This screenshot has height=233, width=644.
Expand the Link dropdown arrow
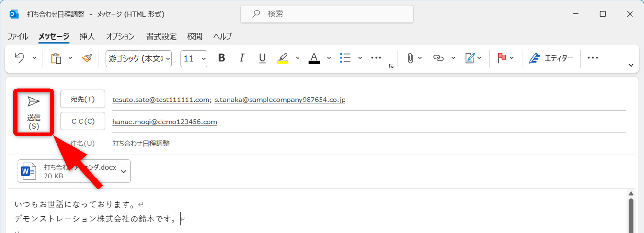pos(453,58)
